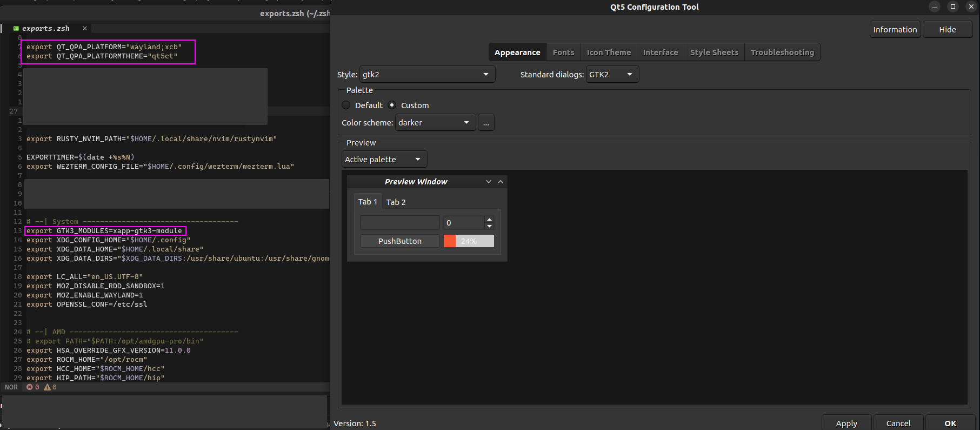Viewport: 980px width, 430px height.
Task: Open the Color scheme darker dropdown
Action: point(436,122)
